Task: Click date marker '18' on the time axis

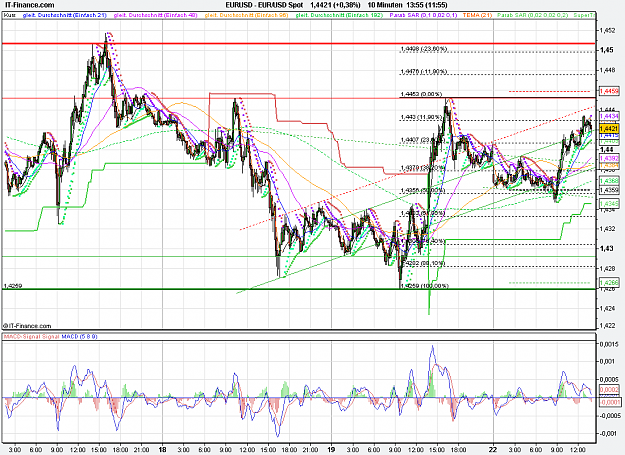Action: tap(162, 449)
